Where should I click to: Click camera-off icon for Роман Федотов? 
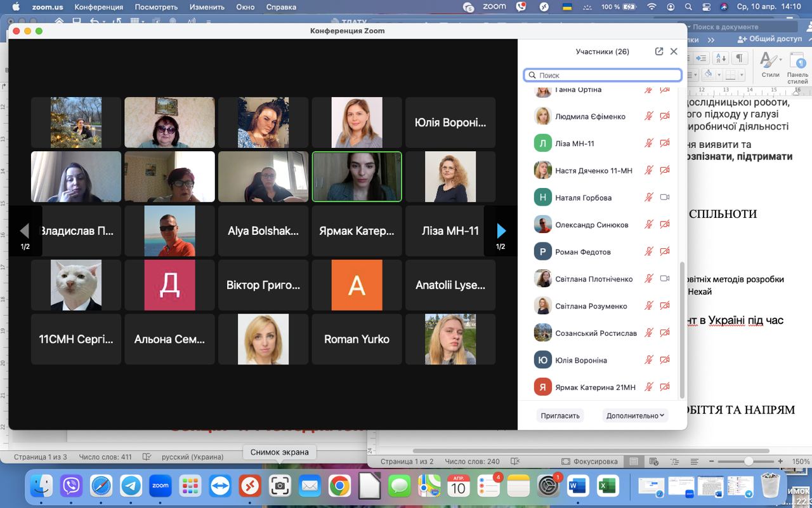665,251
